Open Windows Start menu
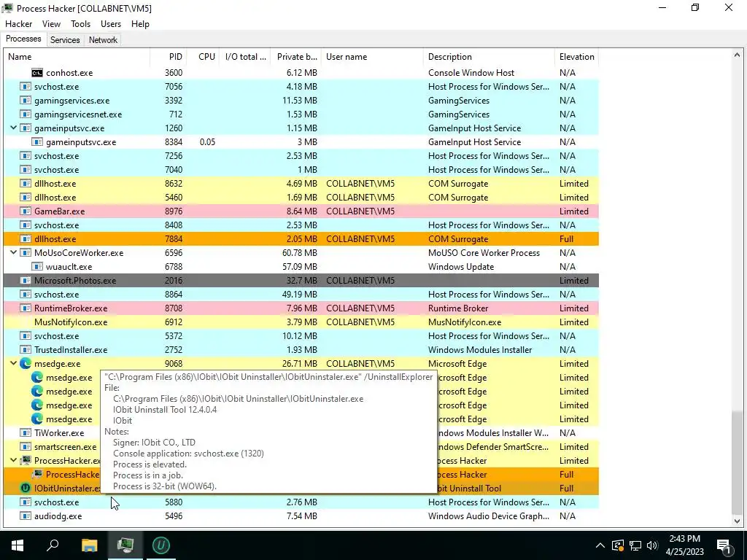747x560 pixels. [x=18, y=545]
